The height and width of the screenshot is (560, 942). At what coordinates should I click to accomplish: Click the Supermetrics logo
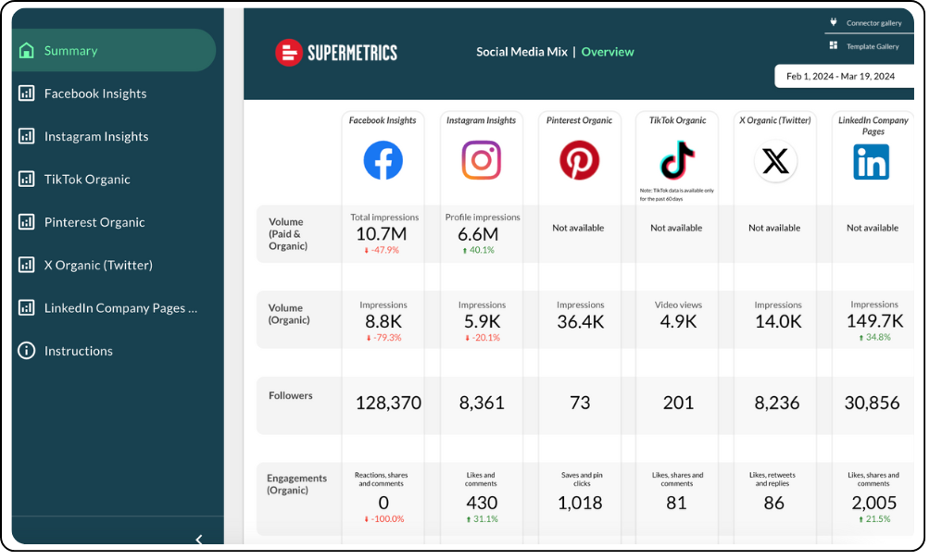(336, 53)
